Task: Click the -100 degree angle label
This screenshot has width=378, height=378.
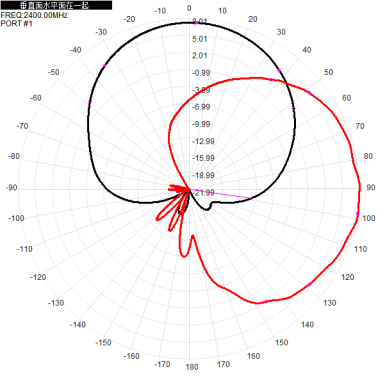Action: point(16,218)
